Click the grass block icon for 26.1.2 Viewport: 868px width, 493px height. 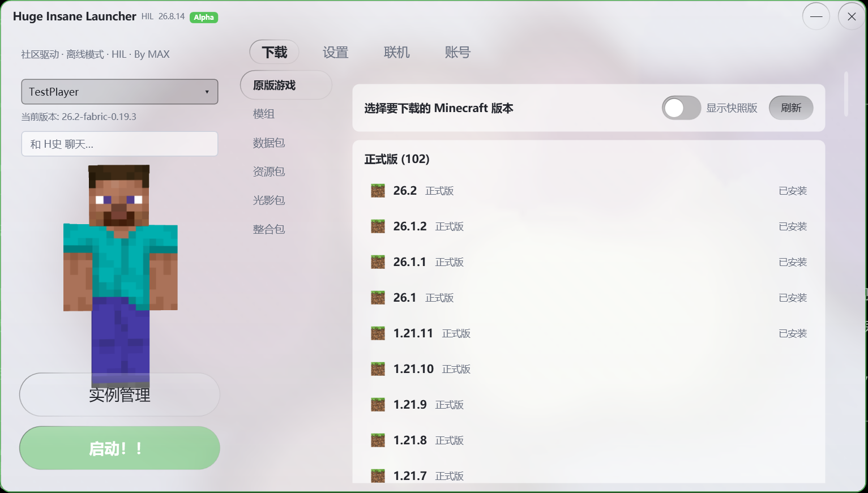[378, 226]
